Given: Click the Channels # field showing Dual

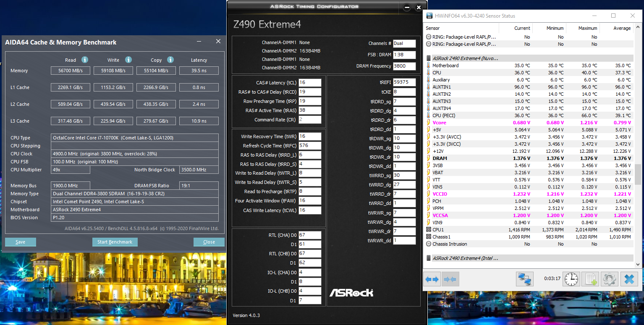Looking at the screenshot, I should (x=404, y=43).
